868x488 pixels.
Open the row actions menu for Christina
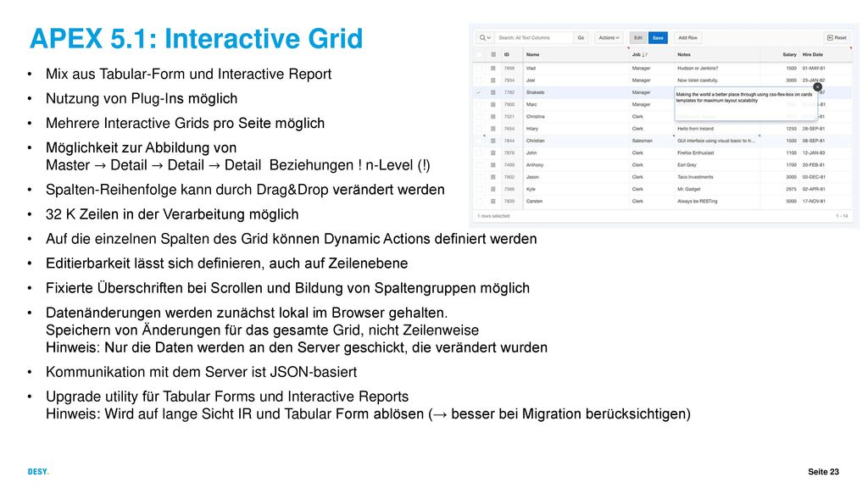coord(492,117)
